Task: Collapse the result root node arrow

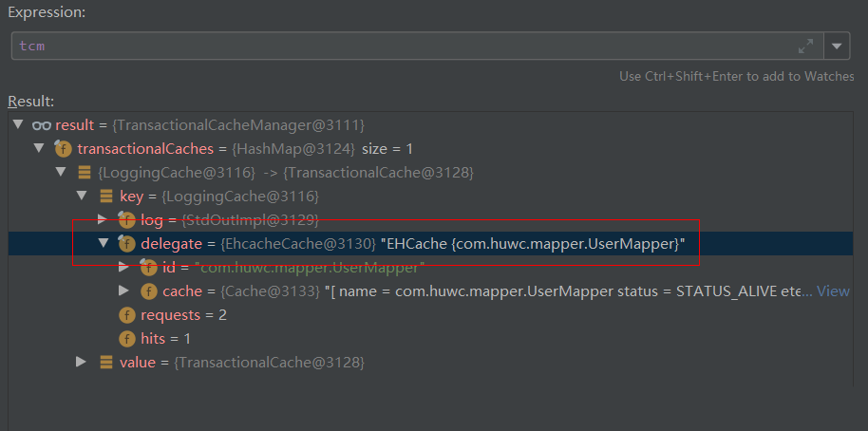Action: pyautogui.click(x=18, y=125)
